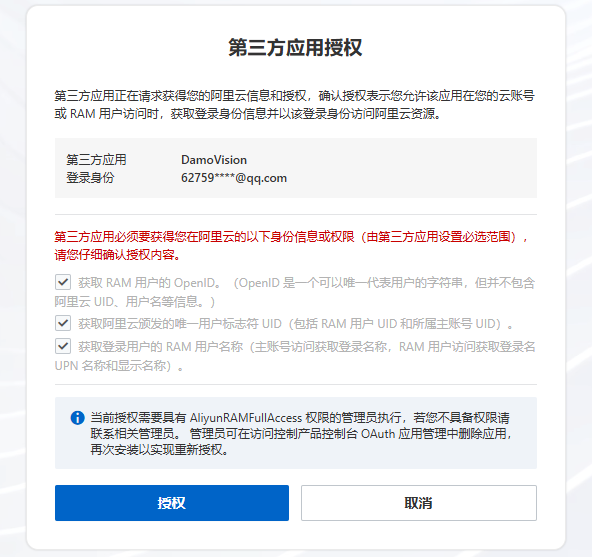The width and height of the screenshot is (592, 557).
Task: Click the blue 授权 button
Action: [172, 503]
